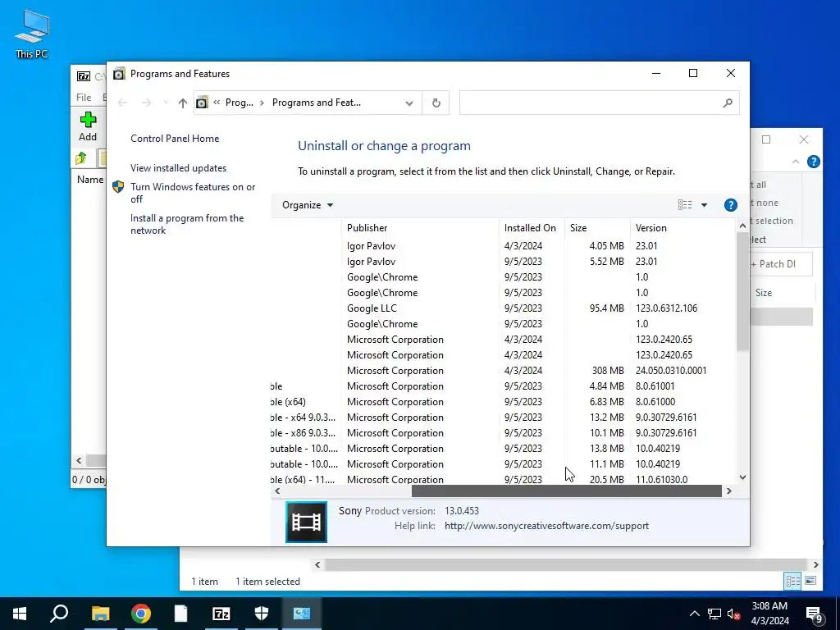Click the Sony Vegas film icon thumbnail
The image size is (840, 630).
307,522
